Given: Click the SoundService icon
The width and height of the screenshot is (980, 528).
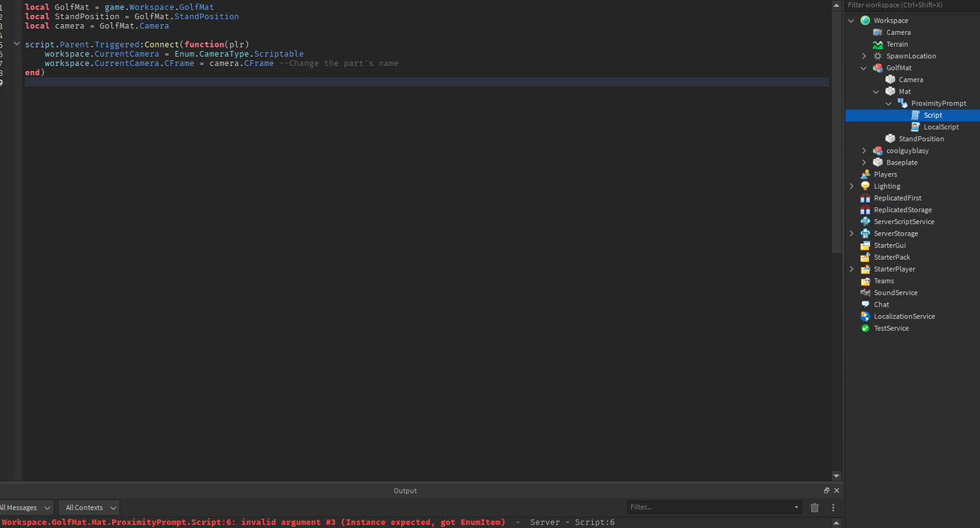Looking at the screenshot, I should pyautogui.click(x=865, y=292).
